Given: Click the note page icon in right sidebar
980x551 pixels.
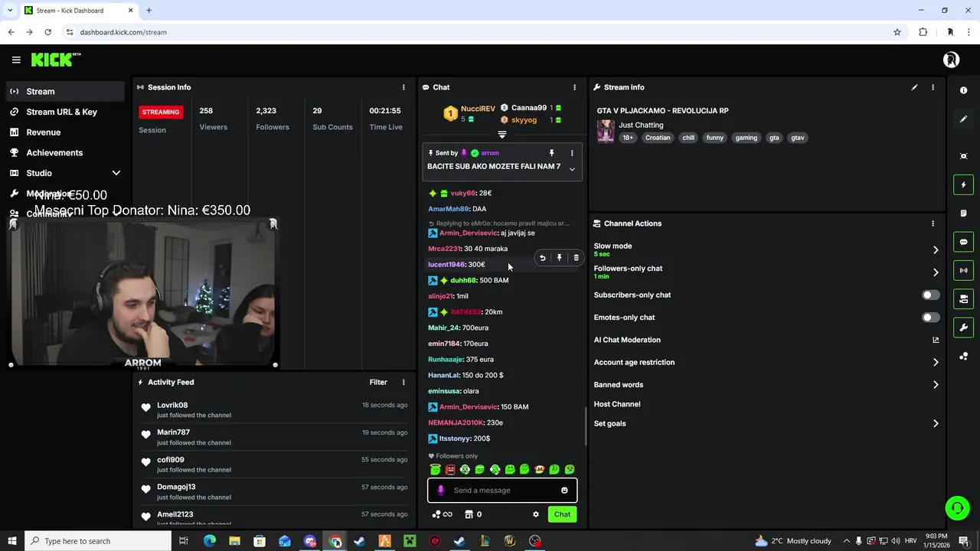Looking at the screenshot, I should 963,214.
